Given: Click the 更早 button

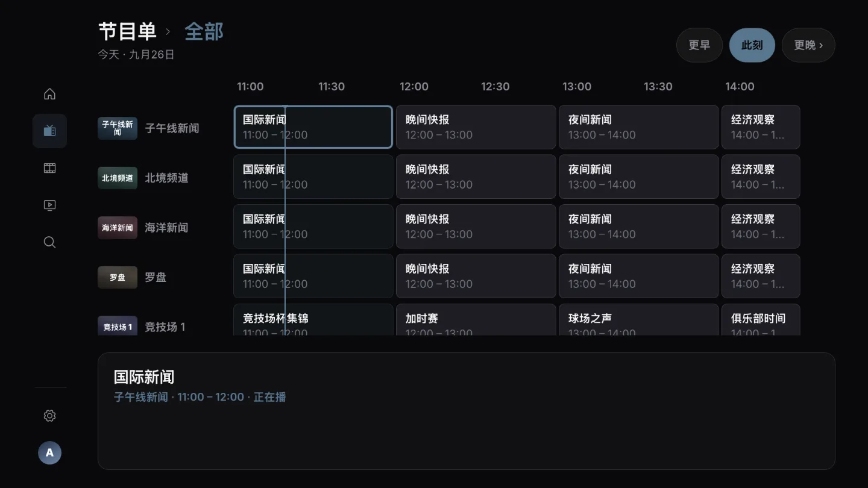Looking at the screenshot, I should click(x=699, y=45).
